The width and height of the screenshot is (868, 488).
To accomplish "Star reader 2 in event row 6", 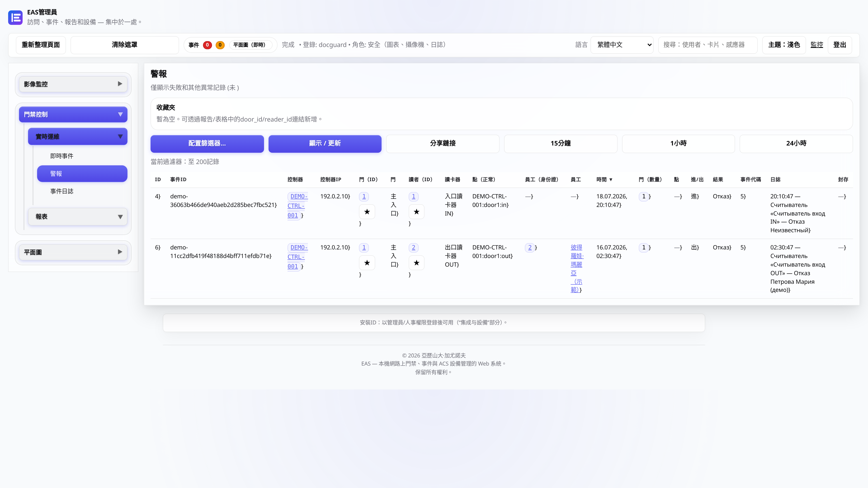I will click(x=416, y=263).
